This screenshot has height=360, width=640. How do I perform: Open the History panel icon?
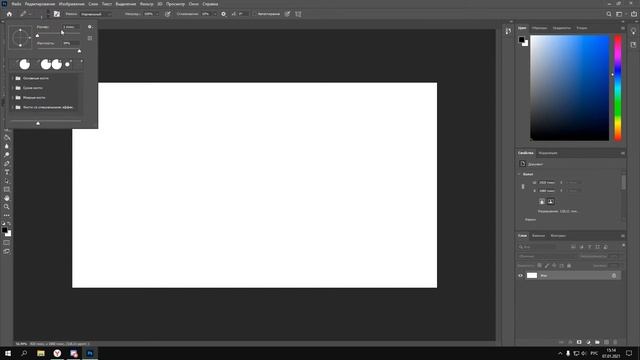(x=508, y=31)
